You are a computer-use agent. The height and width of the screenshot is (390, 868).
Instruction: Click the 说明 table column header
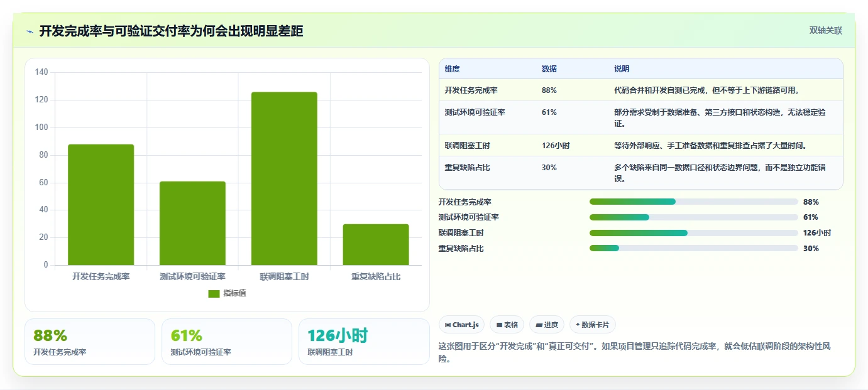coord(622,69)
